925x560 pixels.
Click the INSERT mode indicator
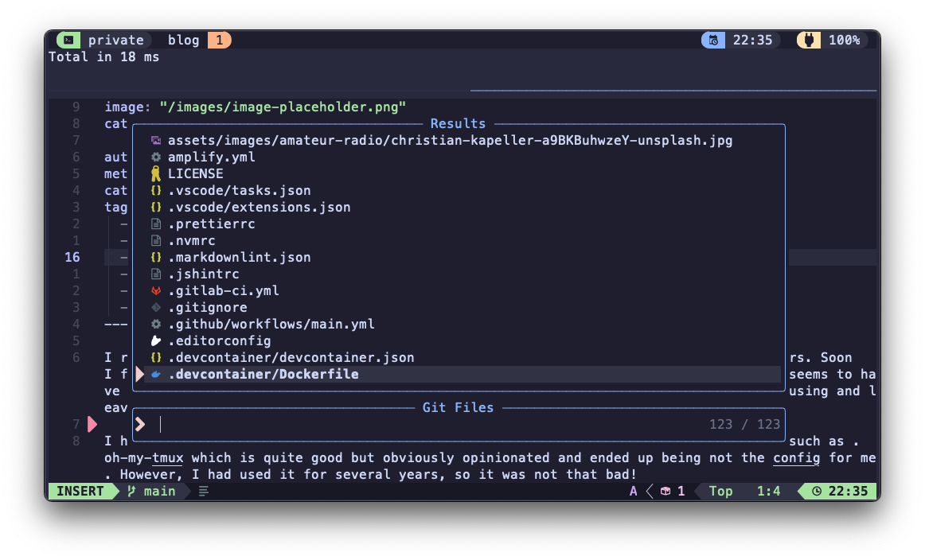click(x=80, y=491)
